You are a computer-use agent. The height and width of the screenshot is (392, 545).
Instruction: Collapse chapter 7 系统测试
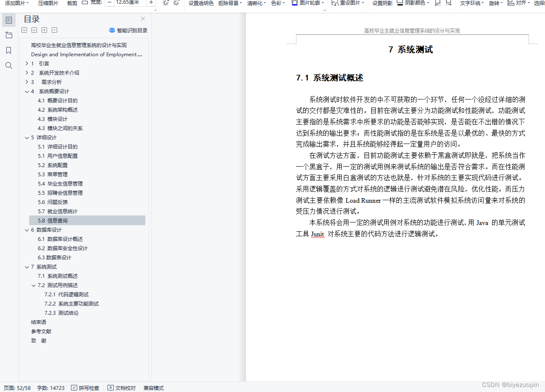tap(27, 267)
